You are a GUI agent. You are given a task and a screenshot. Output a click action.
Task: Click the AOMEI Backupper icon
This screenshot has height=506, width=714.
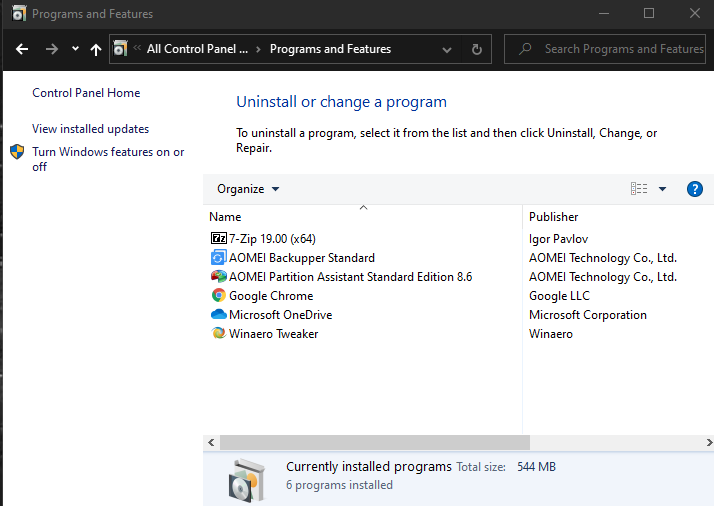[218, 258]
